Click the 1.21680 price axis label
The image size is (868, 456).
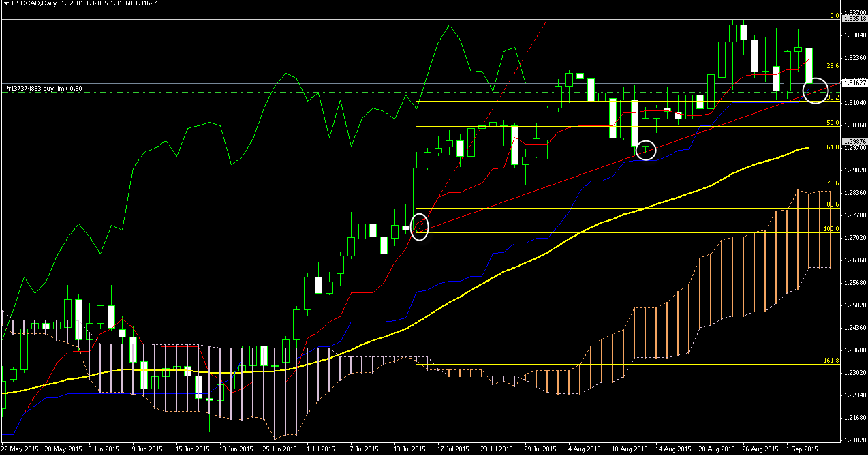coord(854,417)
